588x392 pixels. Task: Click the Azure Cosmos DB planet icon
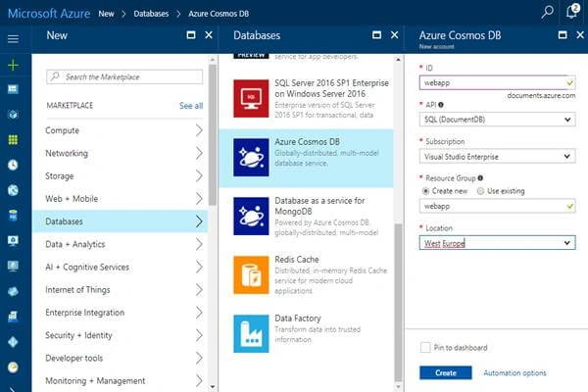coord(251,157)
